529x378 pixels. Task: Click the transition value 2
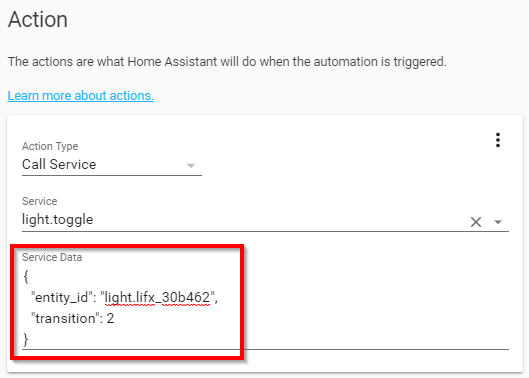tap(110, 319)
